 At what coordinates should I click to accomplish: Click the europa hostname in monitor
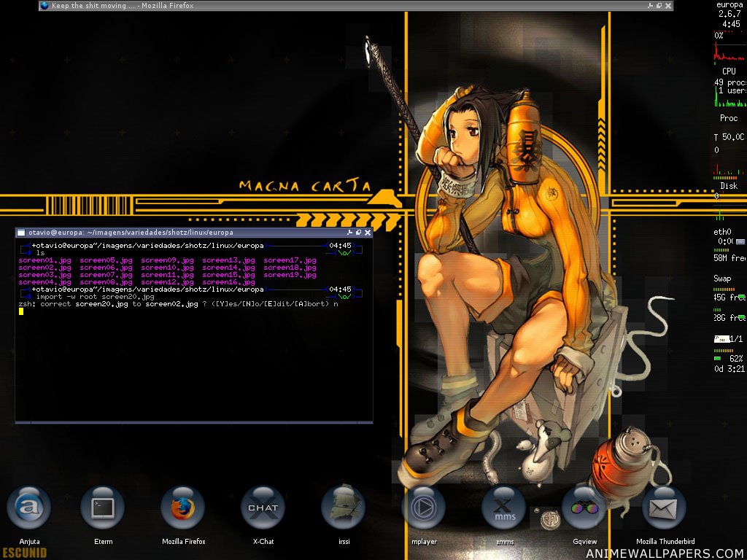coord(729,5)
